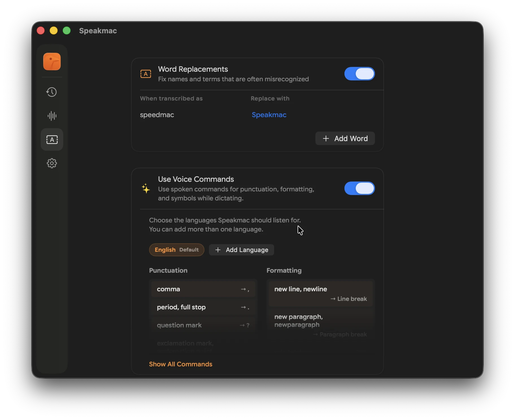Viewport: 515px width, 420px height.
Task: Select the 'new paragraph, newparagraph' formatting row
Action: coord(321,325)
